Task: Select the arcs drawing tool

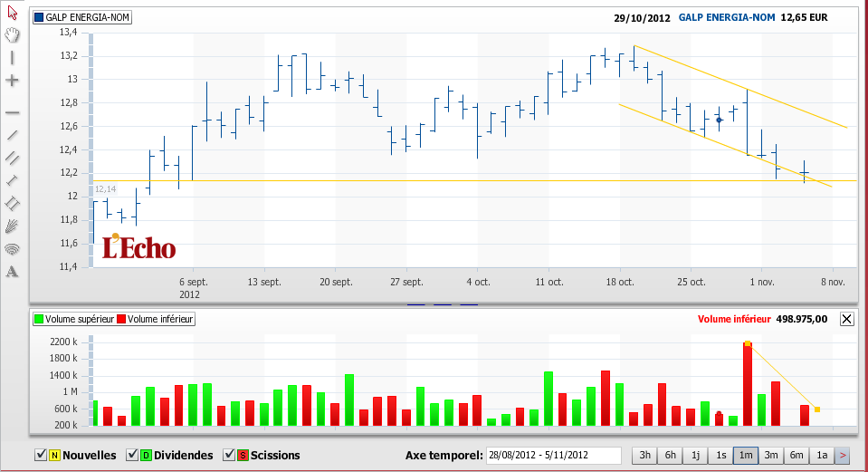Action: pyautogui.click(x=12, y=249)
